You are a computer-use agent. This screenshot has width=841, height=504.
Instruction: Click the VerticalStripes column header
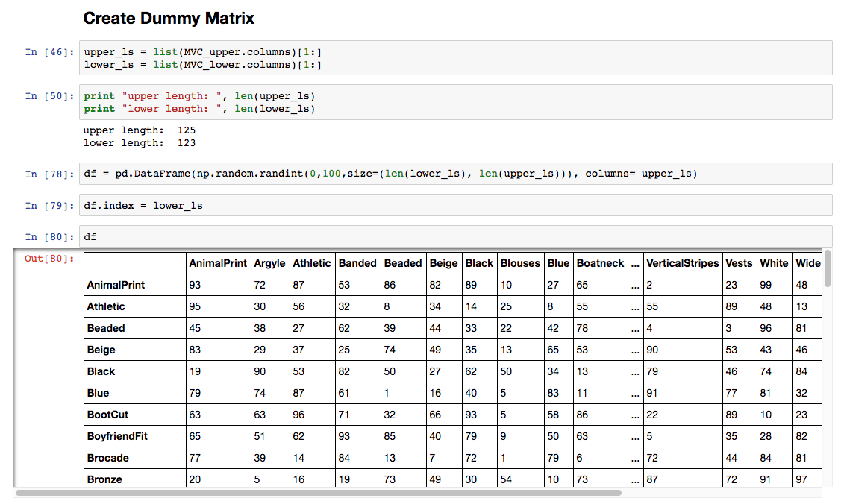(682, 263)
